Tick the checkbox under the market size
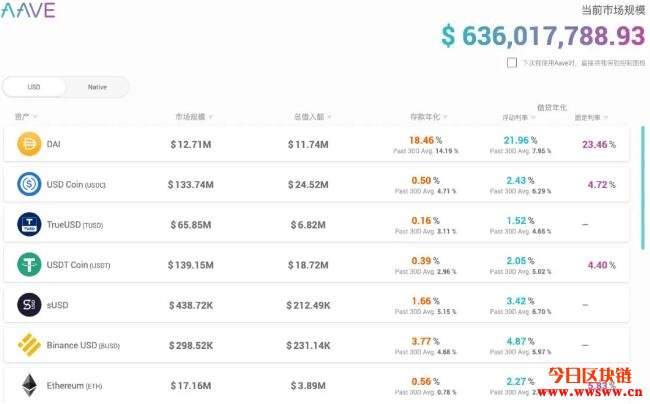650x404 pixels. click(512, 63)
